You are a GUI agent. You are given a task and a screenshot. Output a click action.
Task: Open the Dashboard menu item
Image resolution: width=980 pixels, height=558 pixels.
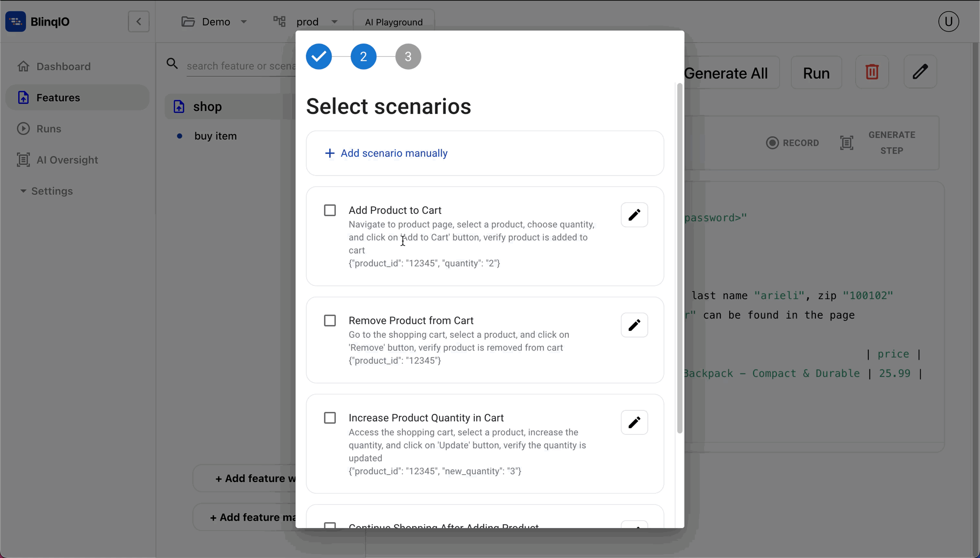63,66
